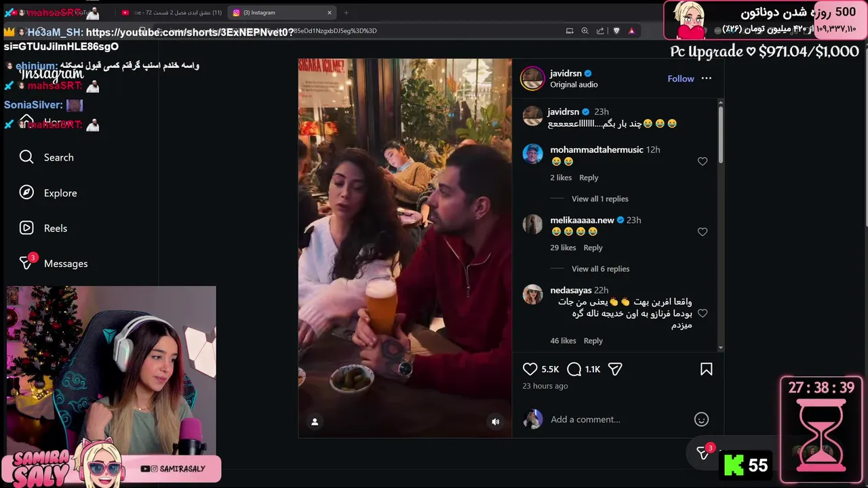The height and width of the screenshot is (488, 868).
Task: View the 5.5K likes count
Action: coord(550,369)
